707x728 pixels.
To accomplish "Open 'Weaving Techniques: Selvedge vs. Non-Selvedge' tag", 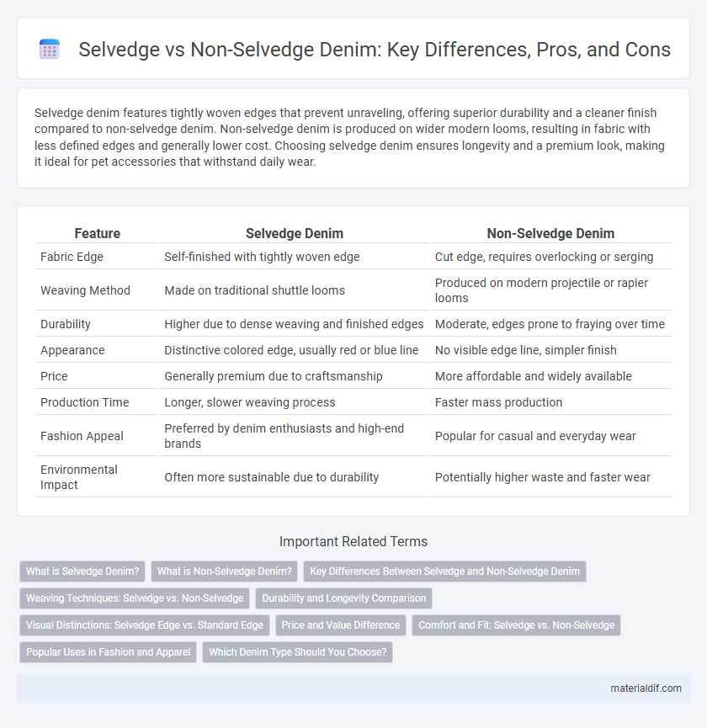I will coord(135,598).
